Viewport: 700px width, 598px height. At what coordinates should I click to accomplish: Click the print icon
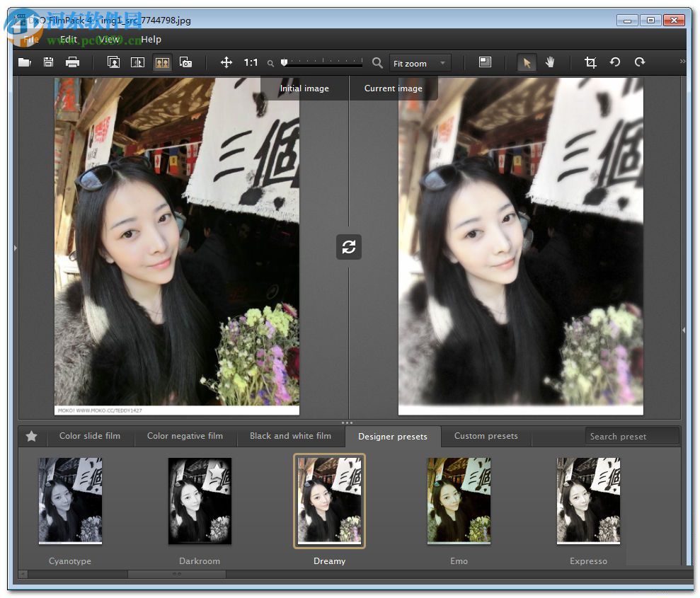72,62
